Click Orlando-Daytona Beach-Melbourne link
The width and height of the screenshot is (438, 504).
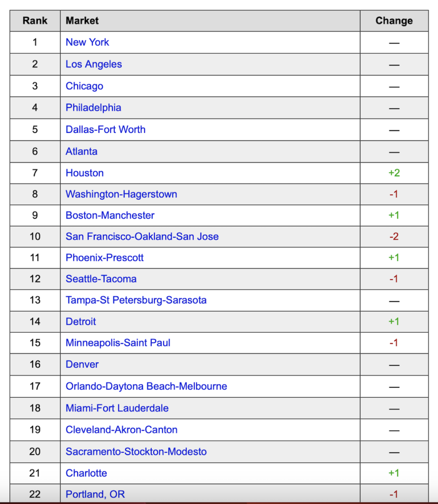(146, 386)
